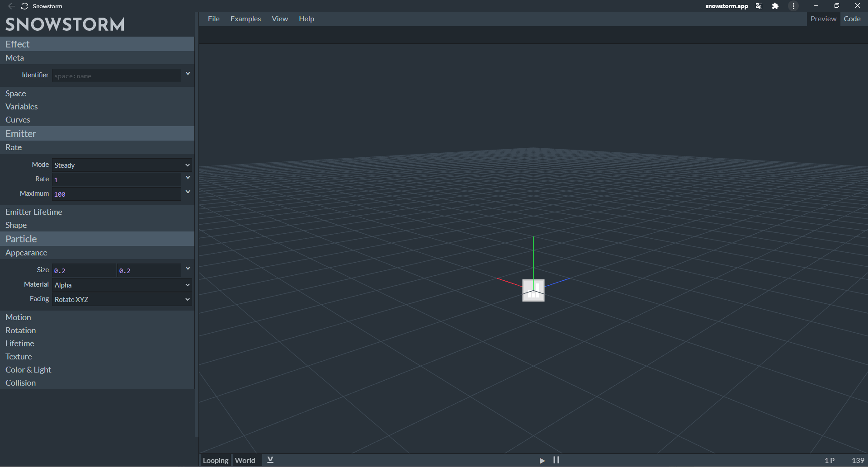Toggle the Looping mode button
Screen dimensions: 868x467
click(216, 460)
